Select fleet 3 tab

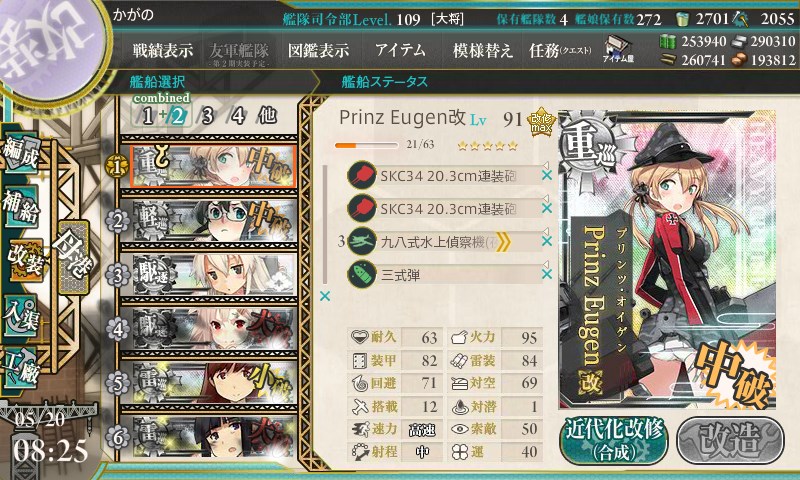click(207, 116)
